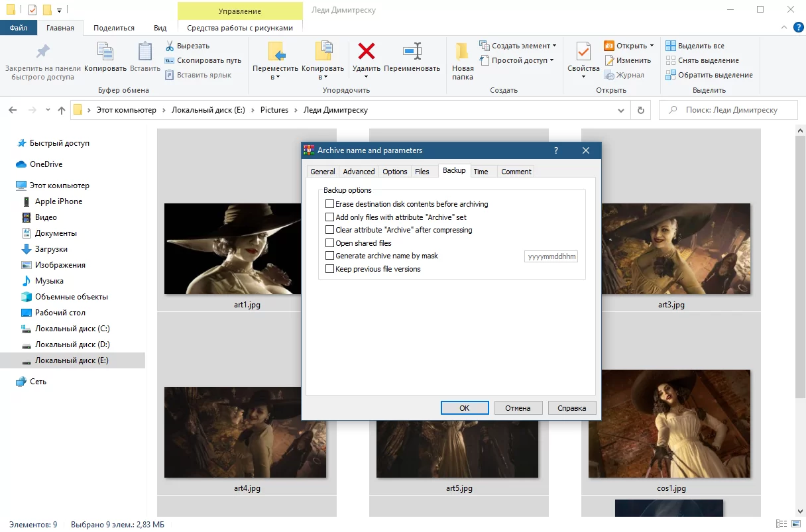Click Отмена to cancel the dialog
The width and height of the screenshot is (806, 532).
tap(518, 408)
